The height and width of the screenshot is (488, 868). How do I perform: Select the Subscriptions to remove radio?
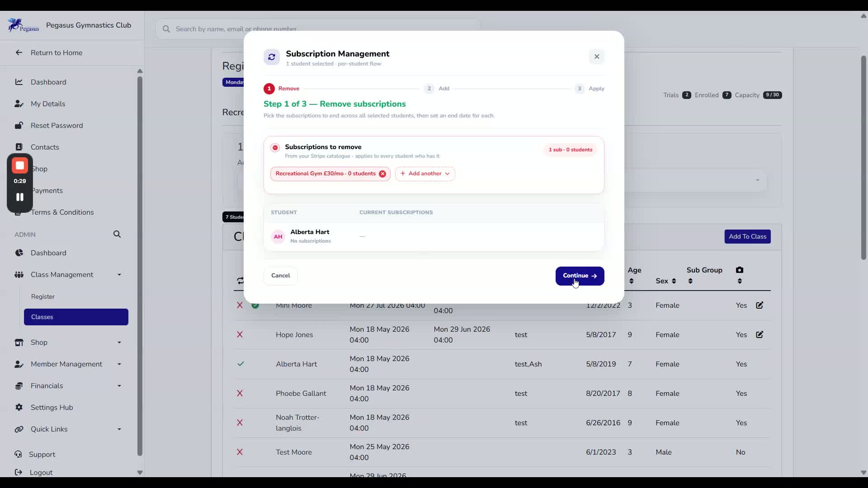point(275,148)
